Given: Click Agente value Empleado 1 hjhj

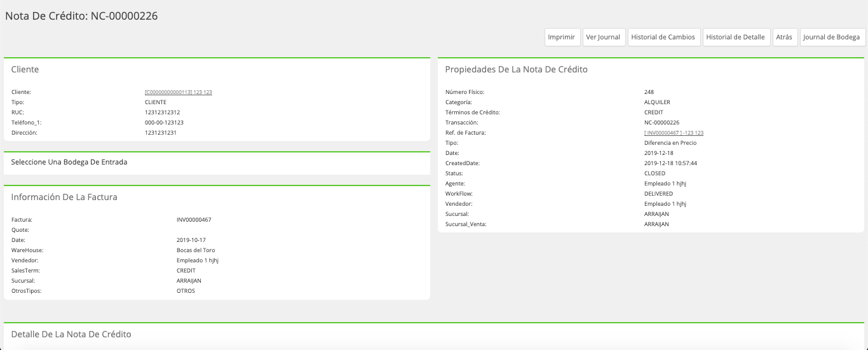Looking at the screenshot, I should [x=665, y=184].
